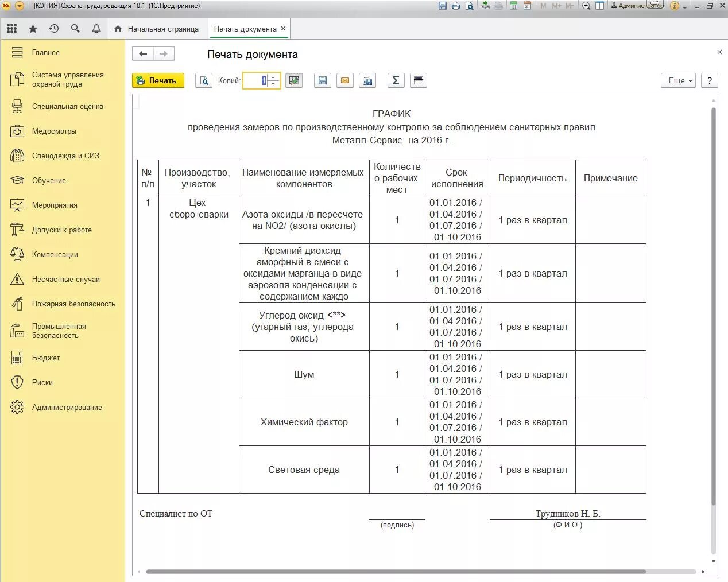Click the M+ memory button
This screenshot has width=728, height=582.
click(556, 6)
